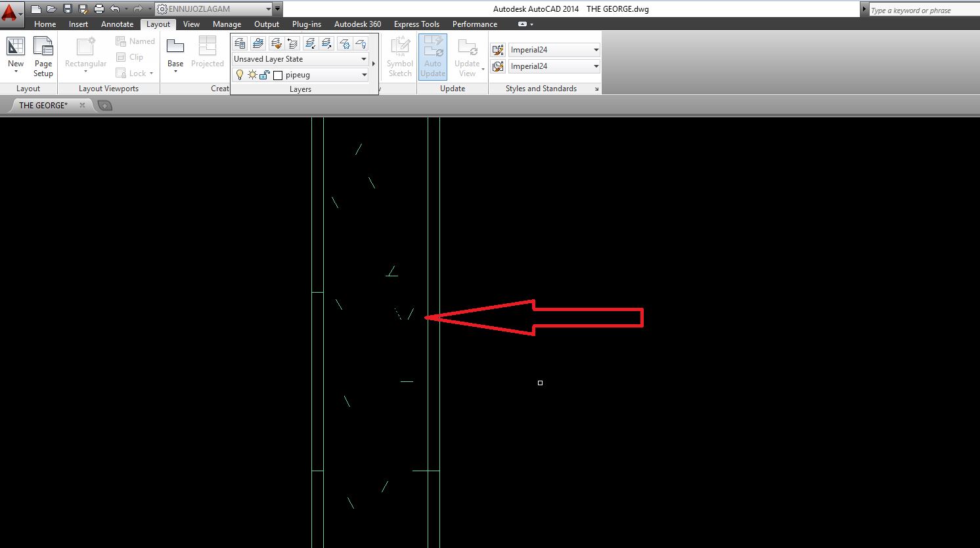Close the THE GEORGE* drawing tab
The width and height of the screenshot is (980, 548).
click(82, 105)
